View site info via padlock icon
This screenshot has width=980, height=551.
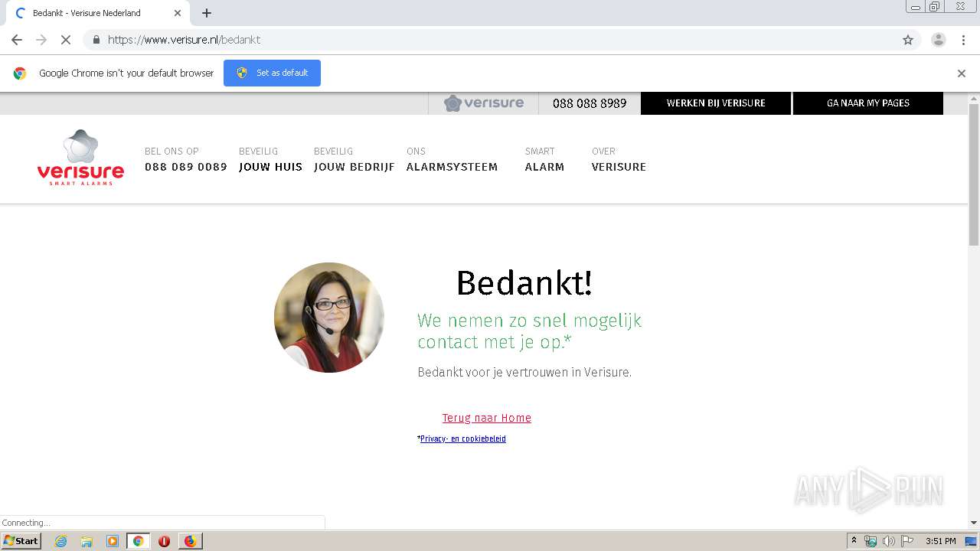point(96,40)
